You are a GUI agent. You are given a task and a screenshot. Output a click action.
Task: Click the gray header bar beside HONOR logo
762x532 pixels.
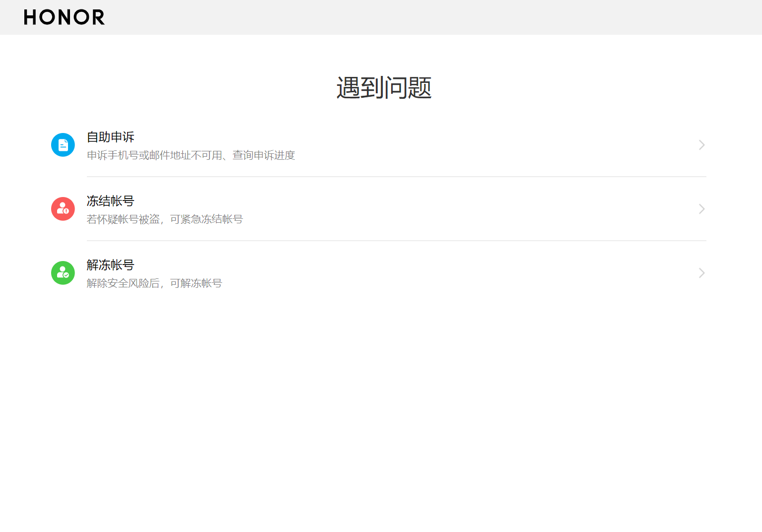pos(432,17)
